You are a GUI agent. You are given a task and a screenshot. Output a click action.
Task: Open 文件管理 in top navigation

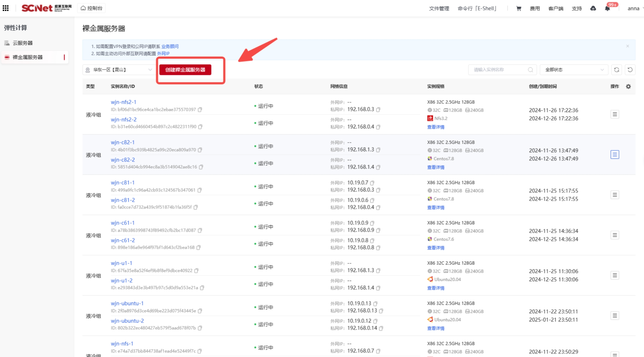tap(439, 8)
